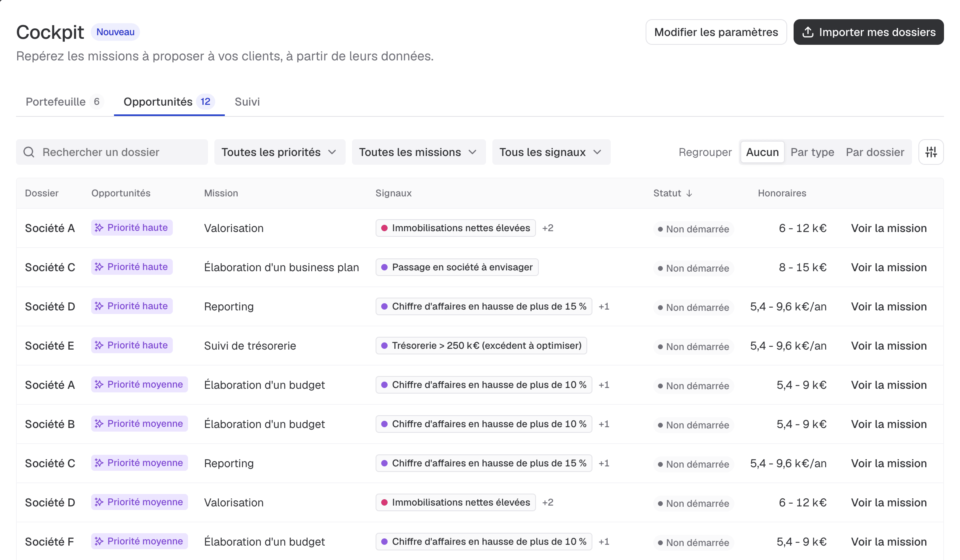Click red dot in Société A Immobilisations signal
This screenshot has height=560, width=960.
(384, 228)
